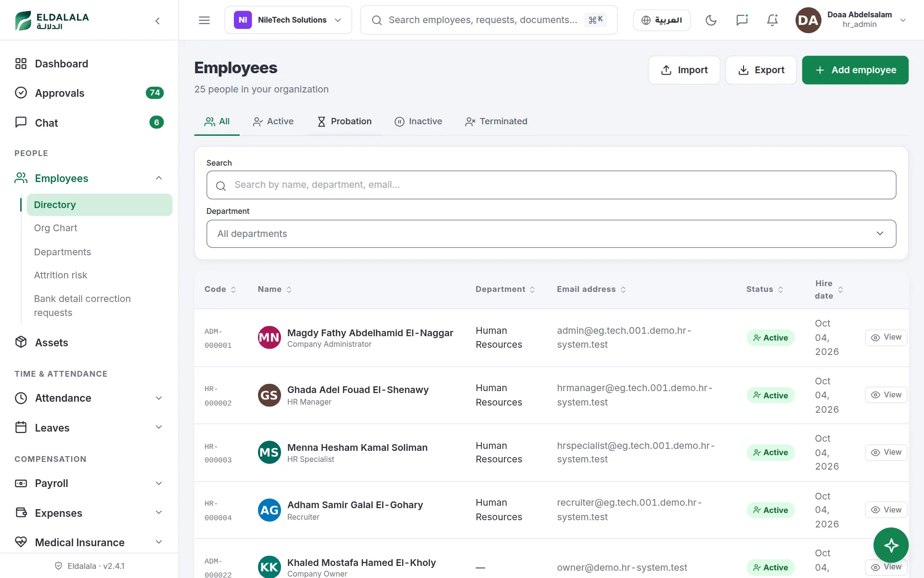
Task: Switch to the Terminated tab
Action: click(496, 121)
